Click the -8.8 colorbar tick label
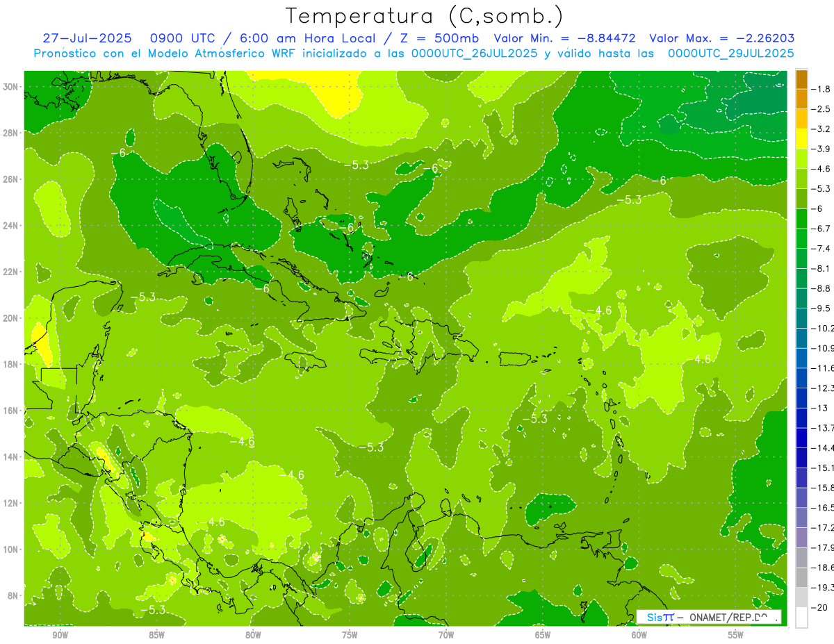The image size is (834, 644). 822,289
